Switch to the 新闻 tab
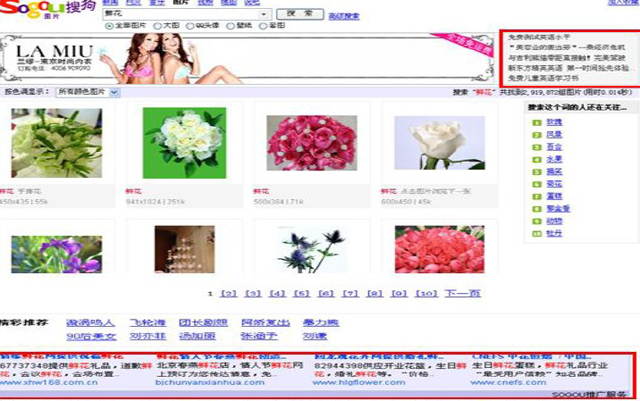The height and width of the screenshot is (401, 640). [110, 3]
